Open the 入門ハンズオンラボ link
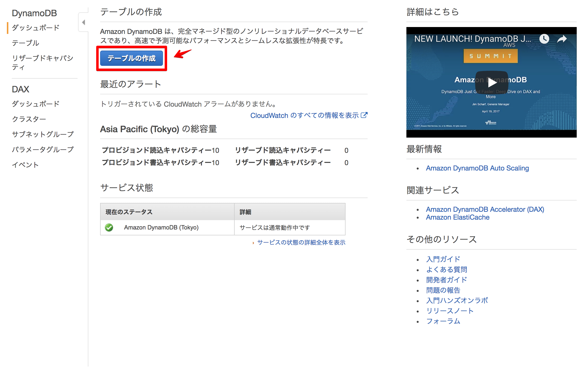The image size is (588, 370). coord(457,300)
